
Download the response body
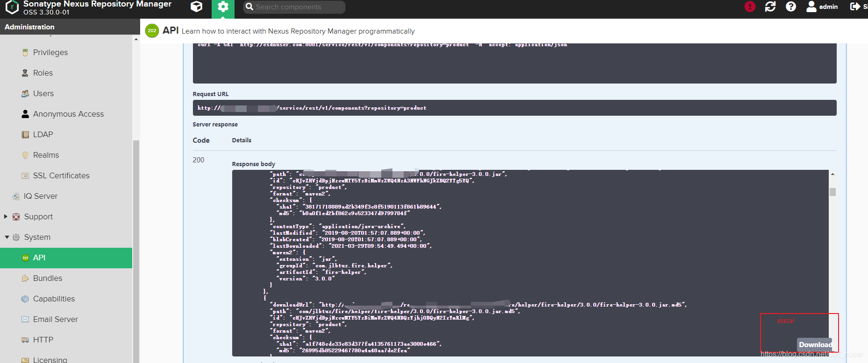[815, 345]
